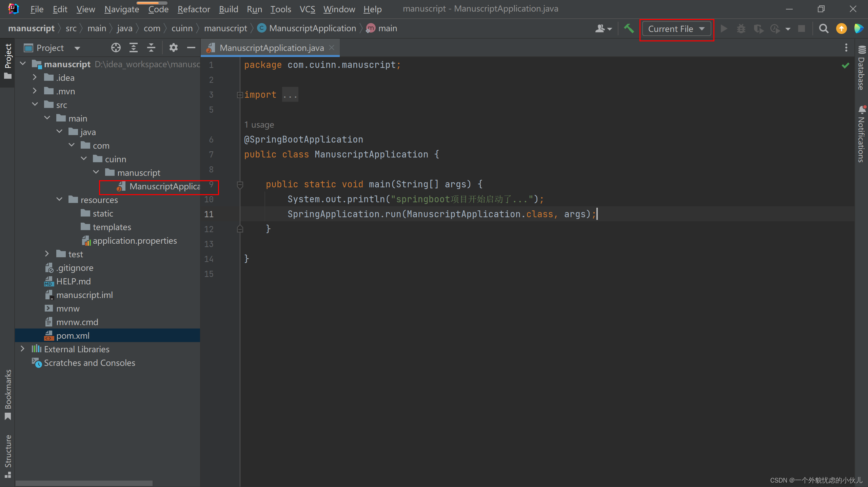Click the 1 usage inlay hint
Screen dimensions: 868x487
259,125
